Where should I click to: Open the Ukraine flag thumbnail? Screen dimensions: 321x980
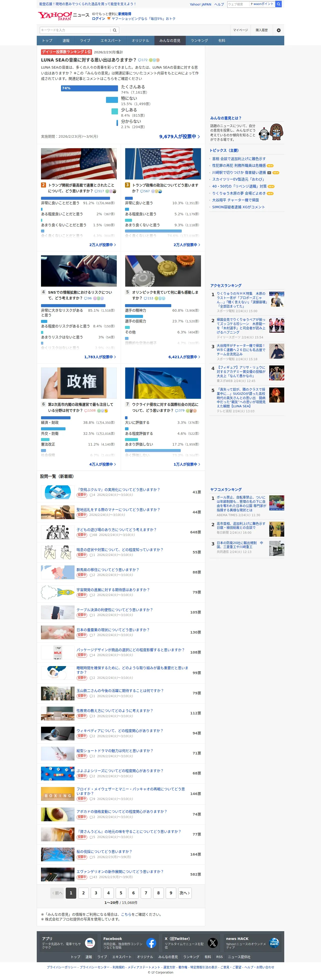pyautogui.click(x=163, y=383)
